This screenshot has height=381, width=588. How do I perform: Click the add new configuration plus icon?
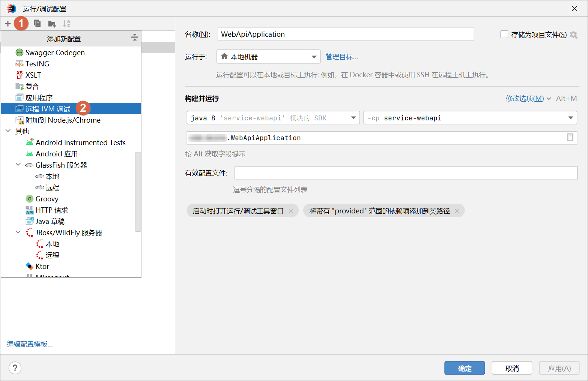8,24
